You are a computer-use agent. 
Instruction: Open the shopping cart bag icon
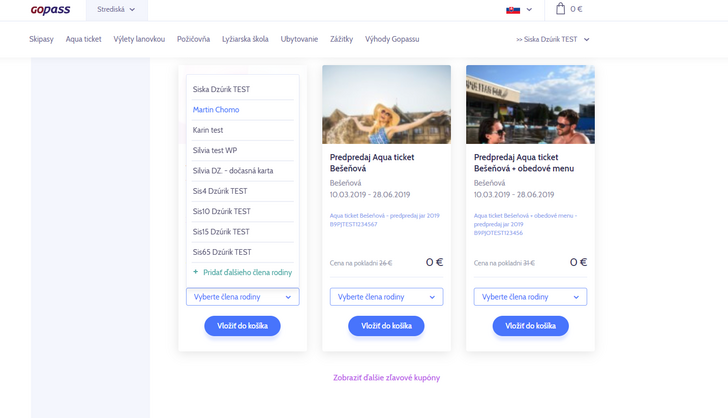pos(560,9)
